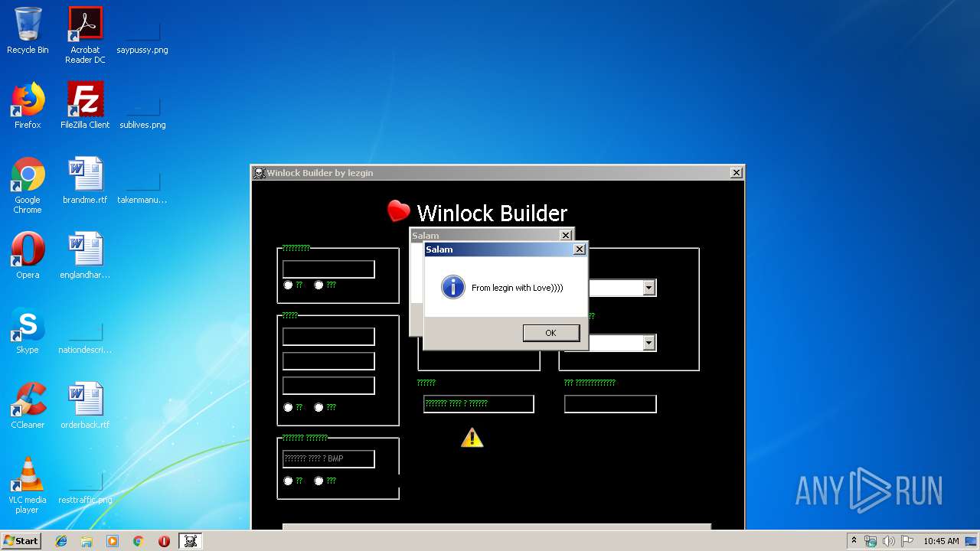This screenshot has height=551, width=980.
Task: Open Windows Media Player from the taskbar
Action: 113,541
